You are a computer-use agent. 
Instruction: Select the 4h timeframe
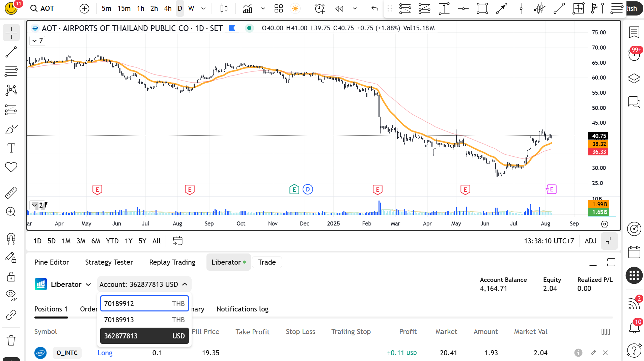coord(168,8)
